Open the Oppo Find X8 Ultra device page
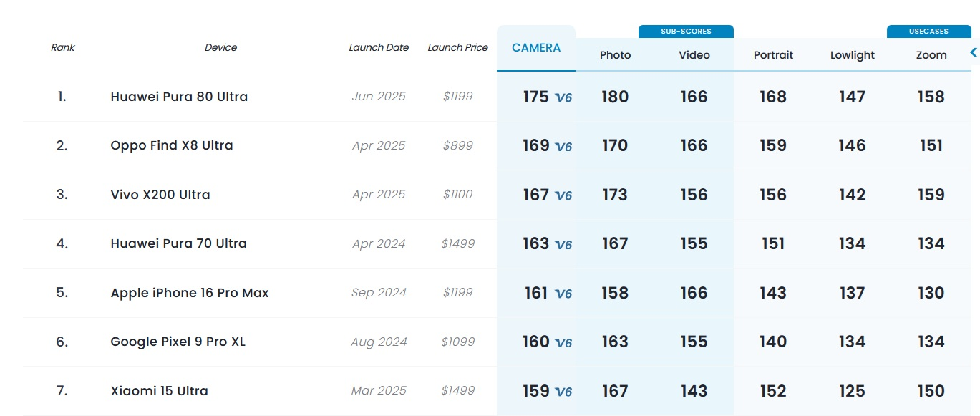Image resolution: width=980 pixels, height=416 pixels. pyautogui.click(x=172, y=145)
